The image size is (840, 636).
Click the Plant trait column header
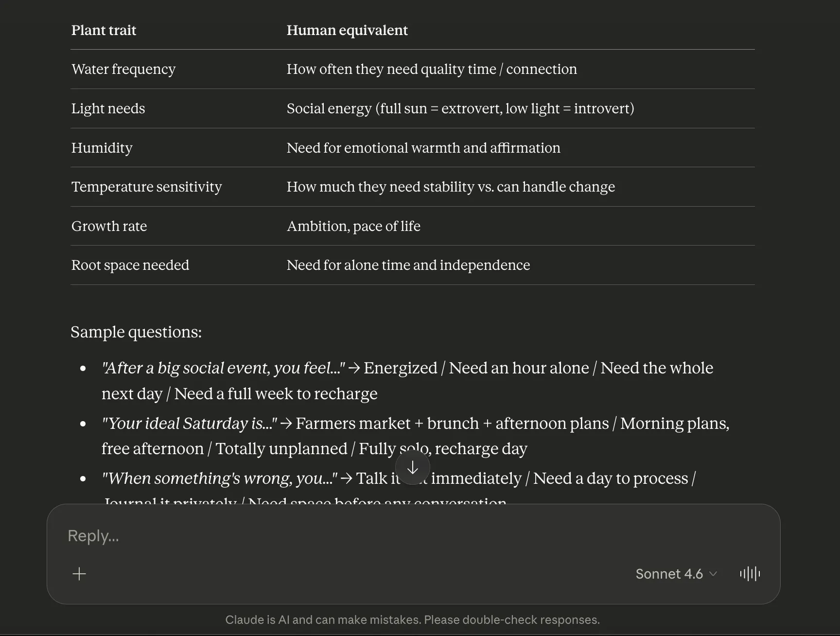tap(104, 30)
